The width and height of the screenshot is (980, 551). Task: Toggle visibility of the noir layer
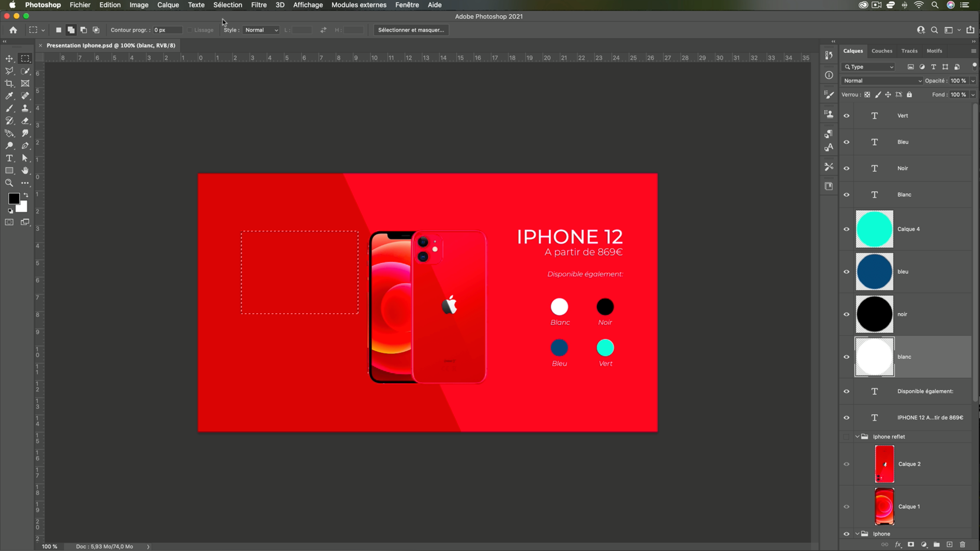846,314
